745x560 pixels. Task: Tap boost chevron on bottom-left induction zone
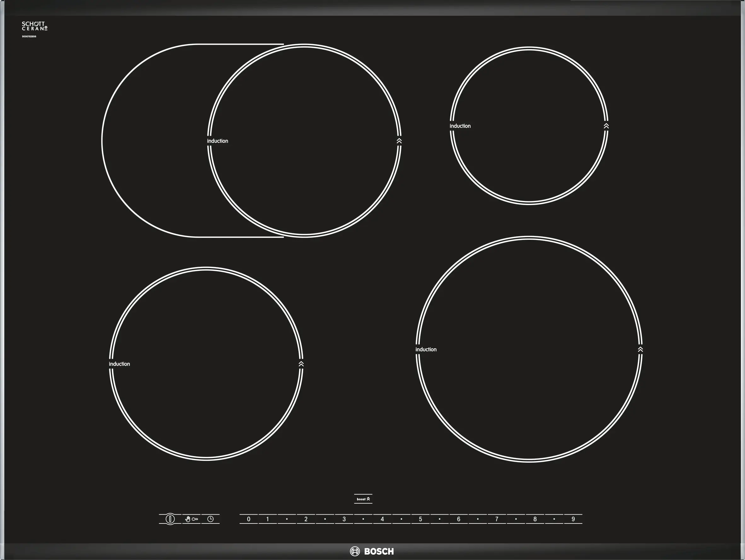point(301,364)
